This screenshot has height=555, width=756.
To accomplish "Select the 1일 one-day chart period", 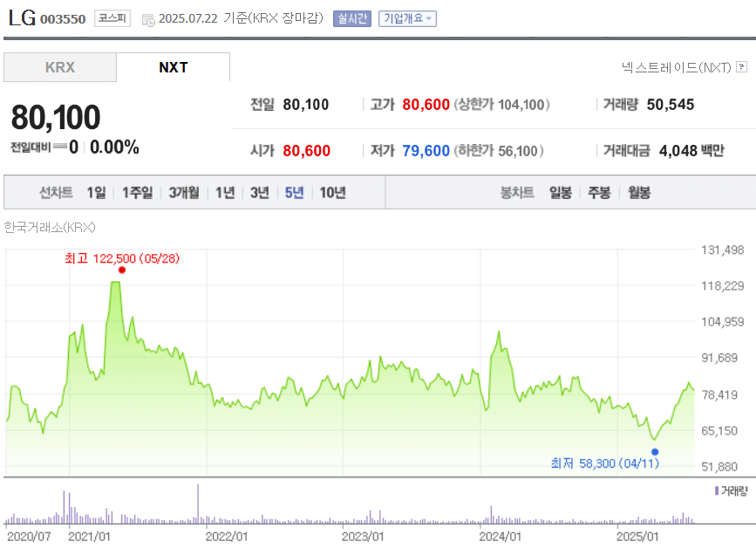I will click(94, 191).
